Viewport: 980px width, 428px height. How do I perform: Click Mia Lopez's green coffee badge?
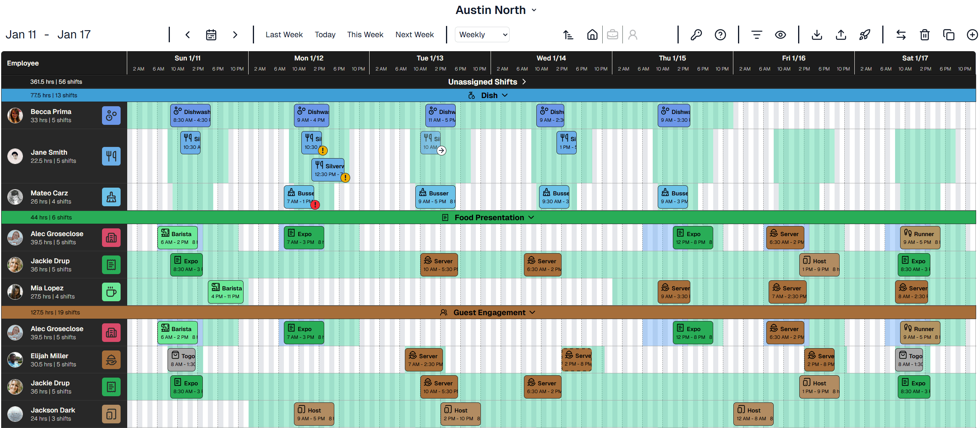tap(111, 292)
